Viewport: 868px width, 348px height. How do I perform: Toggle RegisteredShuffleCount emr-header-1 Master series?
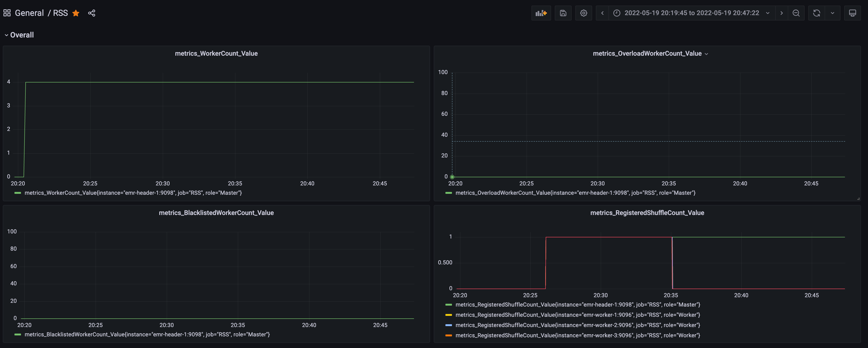578,305
